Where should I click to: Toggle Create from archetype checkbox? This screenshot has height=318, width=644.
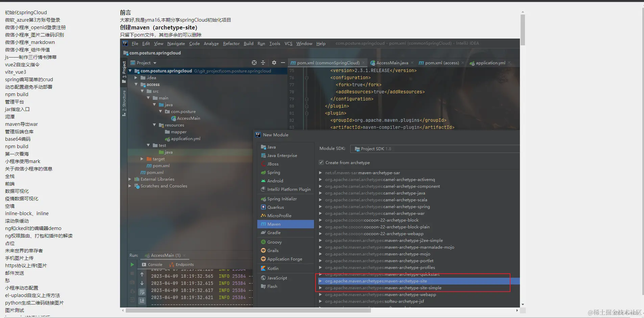click(x=321, y=163)
